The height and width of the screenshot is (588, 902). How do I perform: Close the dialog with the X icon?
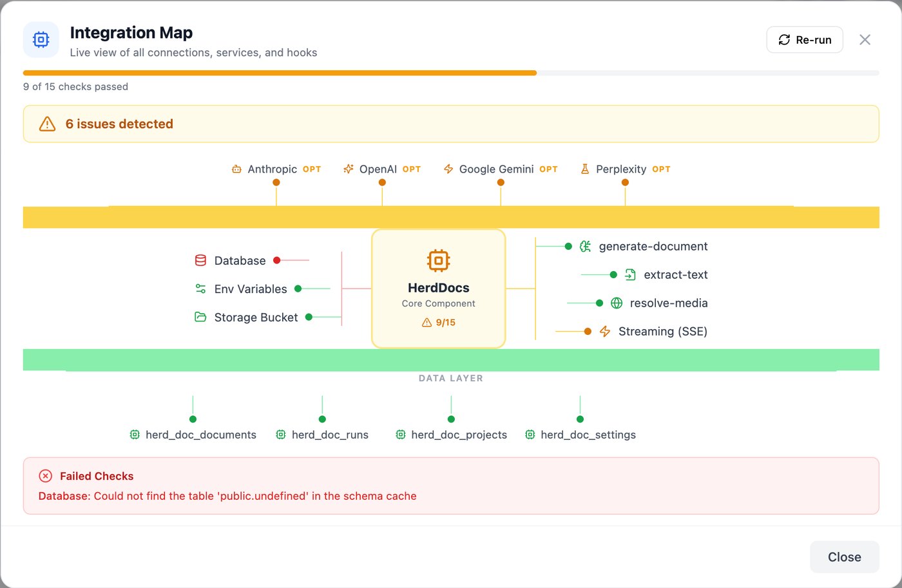pos(865,40)
